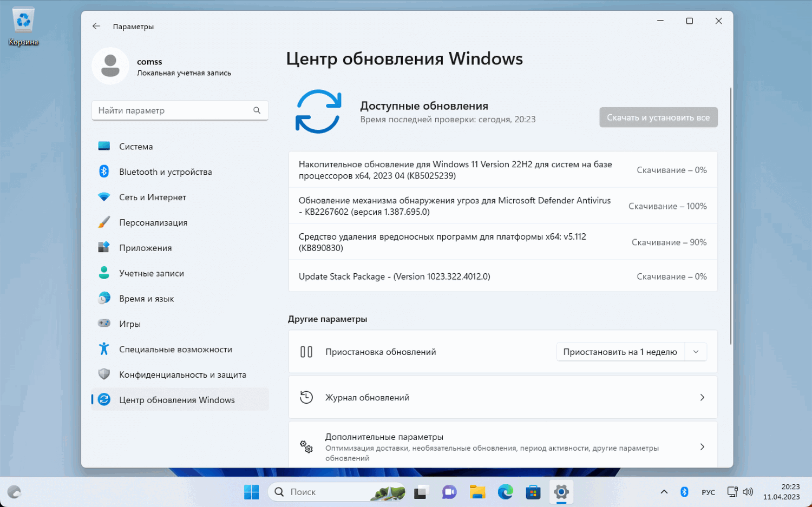Click the Bluetooth tray icon
Screen dimensions: 812x507
coord(684,492)
